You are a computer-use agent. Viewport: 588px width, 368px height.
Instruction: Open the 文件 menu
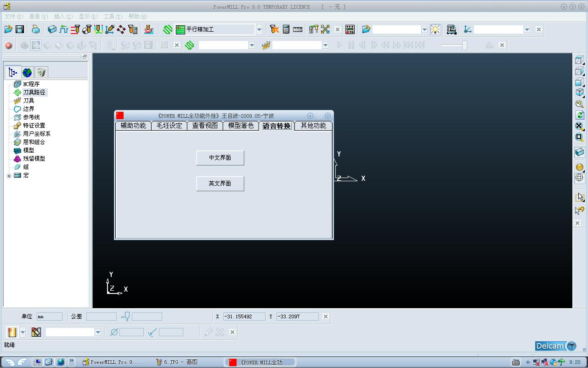pos(14,17)
